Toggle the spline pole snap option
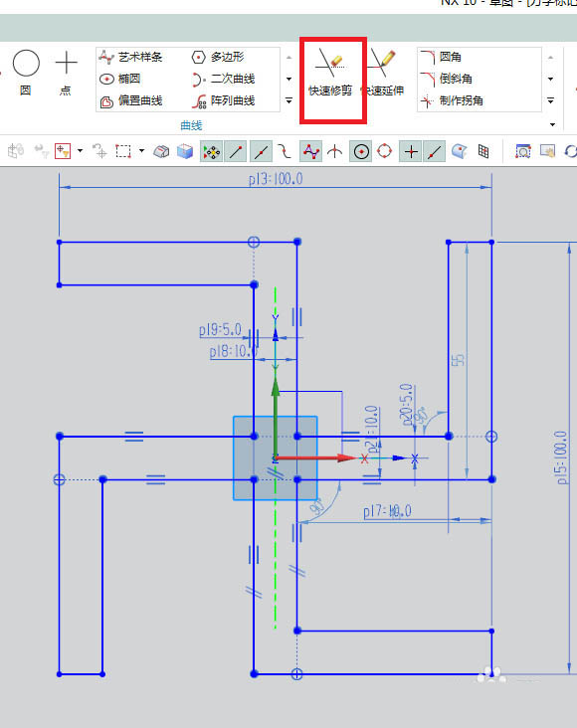 point(310,151)
